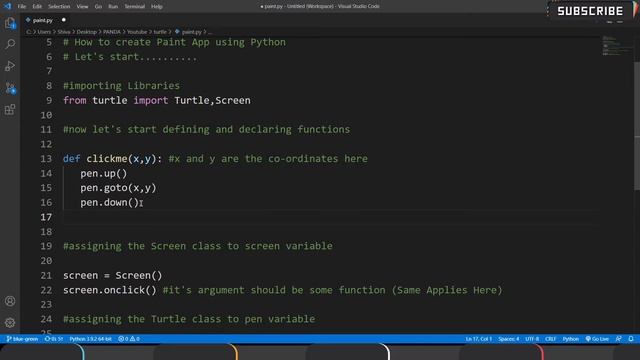Open the Terminal menu

click(x=134, y=7)
